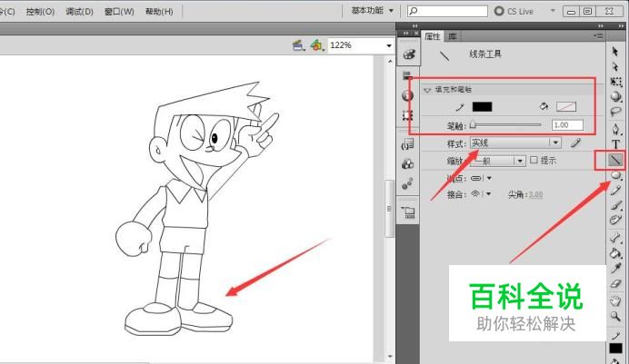Open the 帮助(H) menu
The image size is (629, 364).
pyautogui.click(x=159, y=12)
